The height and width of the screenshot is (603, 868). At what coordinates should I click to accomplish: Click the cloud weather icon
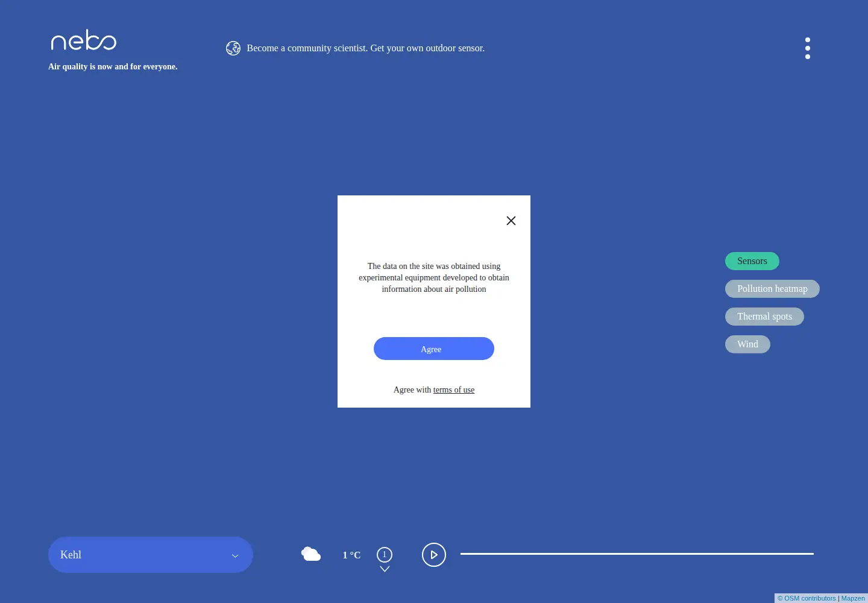tap(311, 554)
